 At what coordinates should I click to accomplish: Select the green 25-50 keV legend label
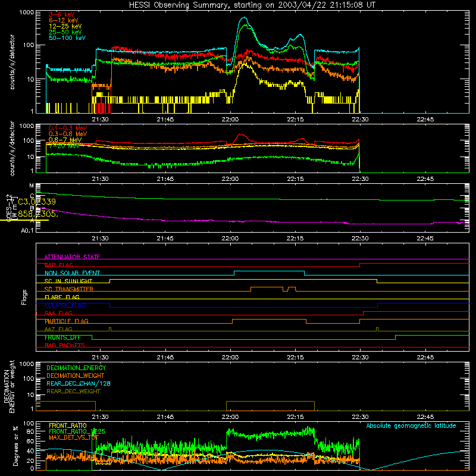click(x=65, y=32)
